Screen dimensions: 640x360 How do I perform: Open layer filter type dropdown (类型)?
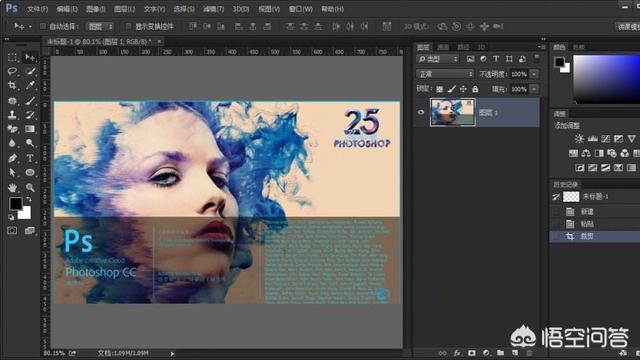(x=438, y=59)
